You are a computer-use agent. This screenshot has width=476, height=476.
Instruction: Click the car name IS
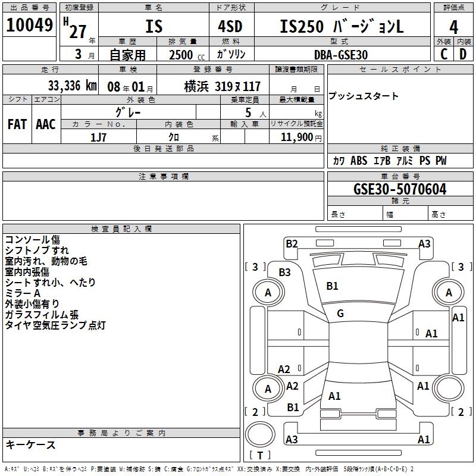154,26
